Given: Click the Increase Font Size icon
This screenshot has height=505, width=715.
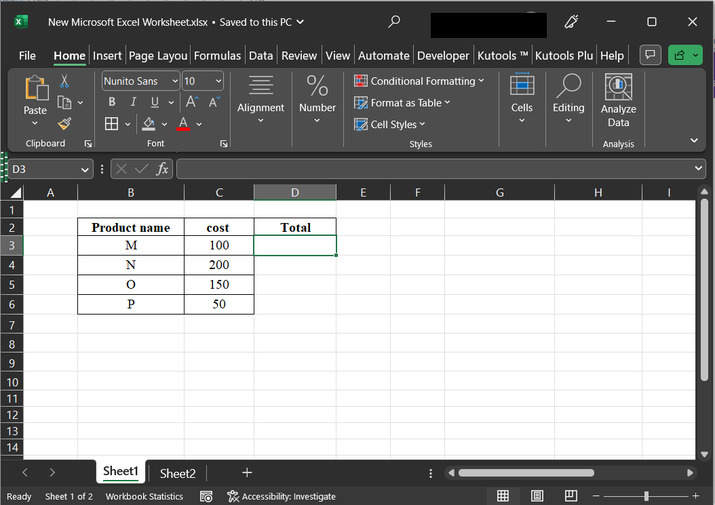Looking at the screenshot, I should (193, 102).
